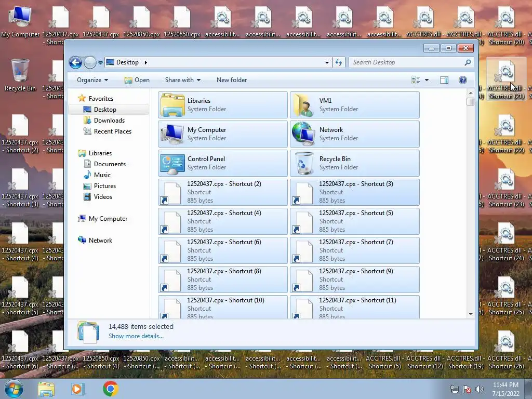This screenshot has width=532, height=399.
Task: Click the Change your view icon
Action: [x=416, y=80]
